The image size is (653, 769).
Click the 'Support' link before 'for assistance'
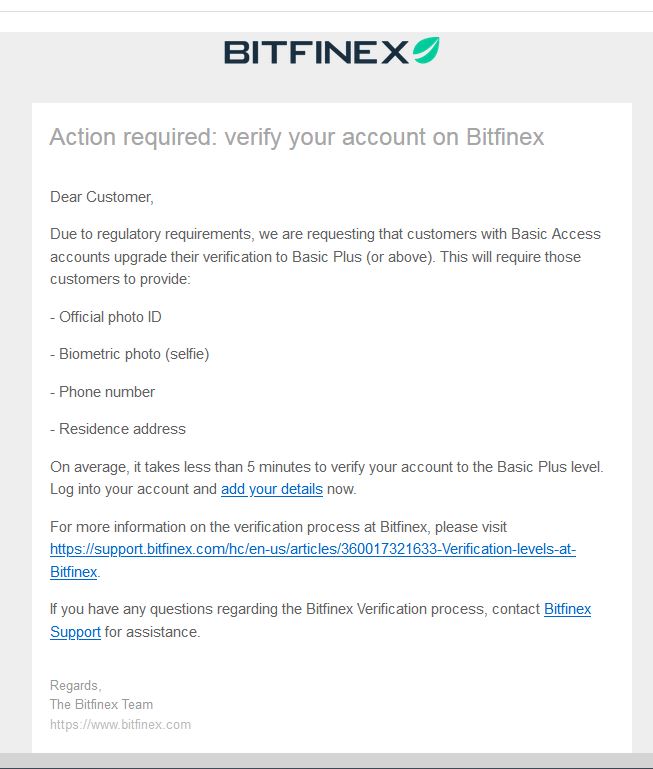point(76,632)
